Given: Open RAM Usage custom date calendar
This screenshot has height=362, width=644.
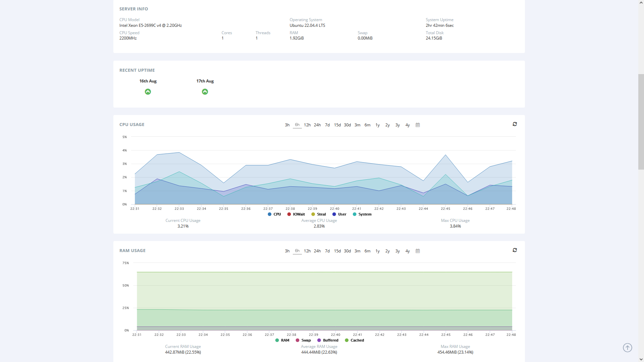Looking at the screenshot, I should click(x=418, y=251).
